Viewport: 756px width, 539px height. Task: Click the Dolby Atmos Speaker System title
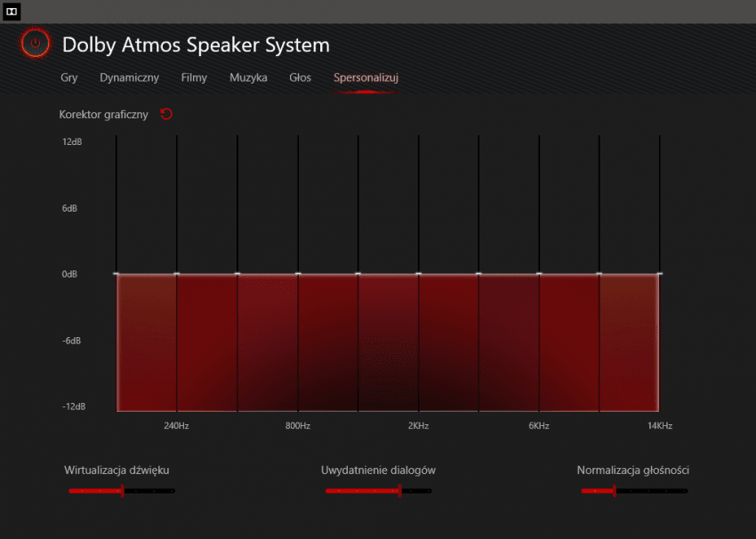[x=197, y=44]
